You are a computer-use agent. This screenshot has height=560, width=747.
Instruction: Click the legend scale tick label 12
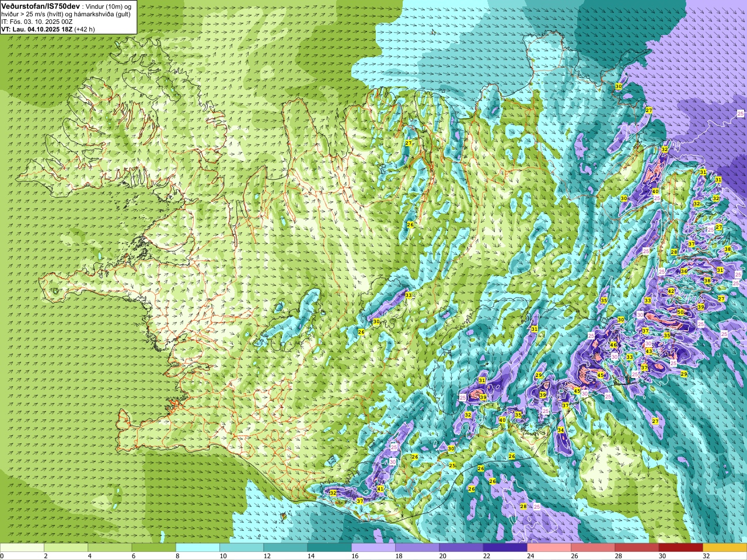267,556
